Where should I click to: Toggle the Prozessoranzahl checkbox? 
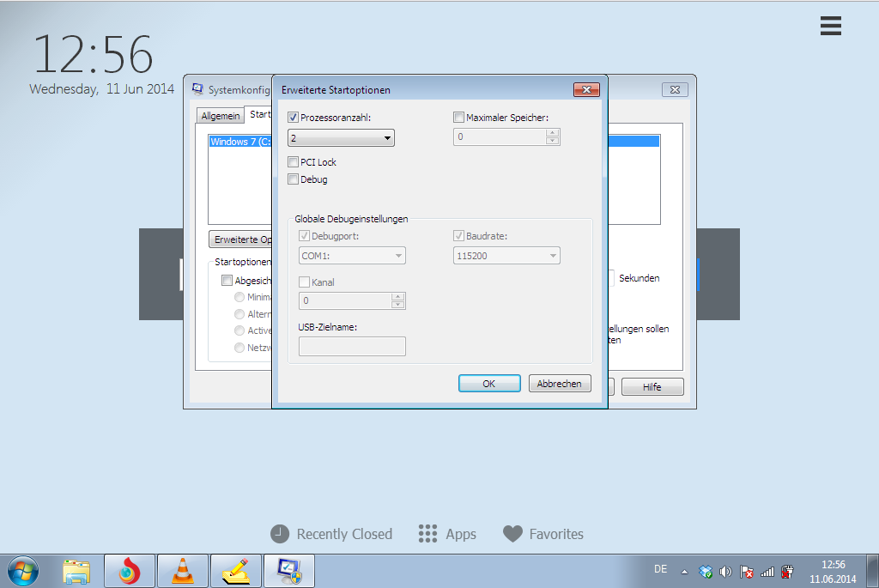[x=294, y=118]
